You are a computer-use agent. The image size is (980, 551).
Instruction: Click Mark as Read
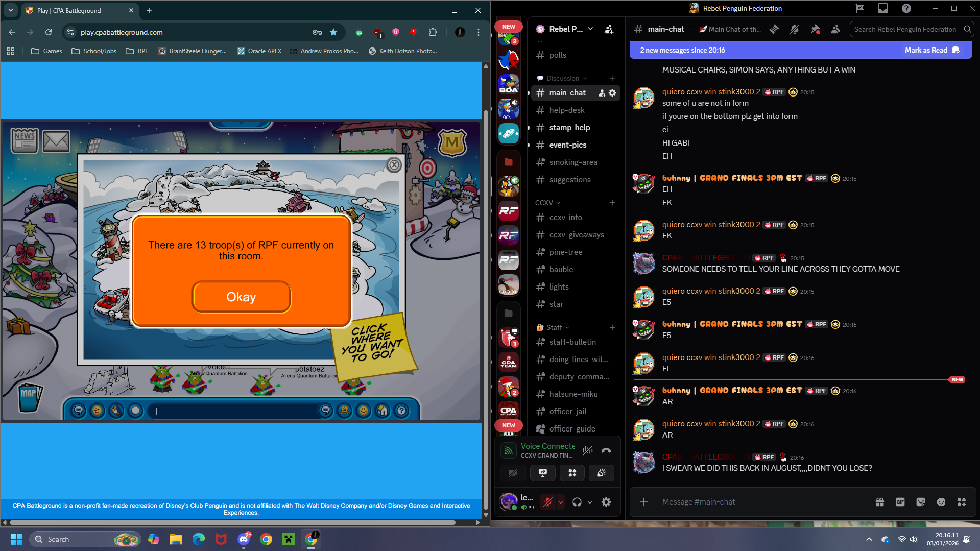(931, 50)
